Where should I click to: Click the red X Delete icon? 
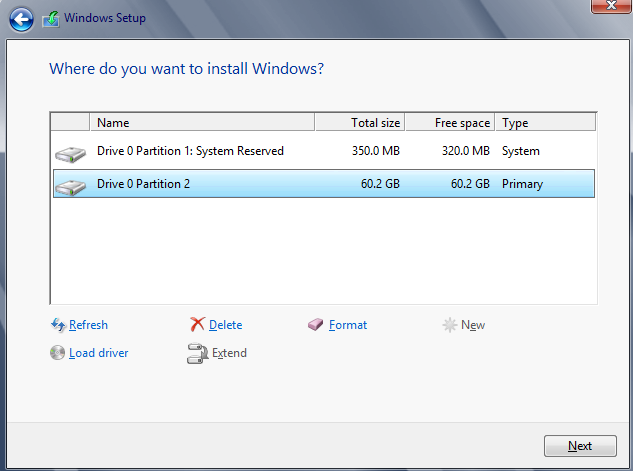[x=197, y=324]
